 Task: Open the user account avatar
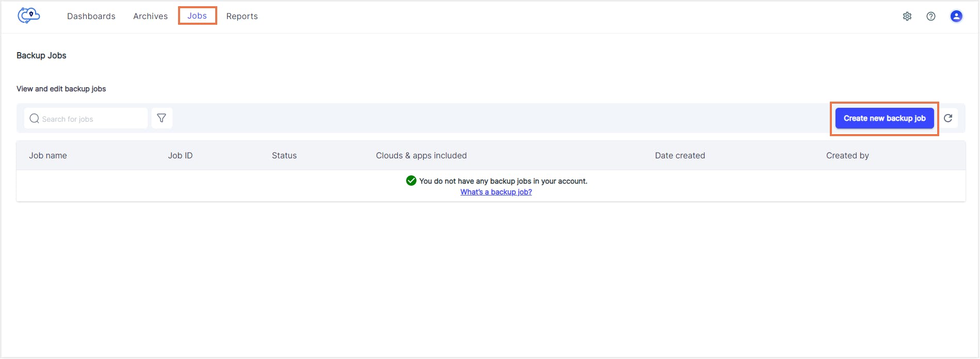coord(956,17)
